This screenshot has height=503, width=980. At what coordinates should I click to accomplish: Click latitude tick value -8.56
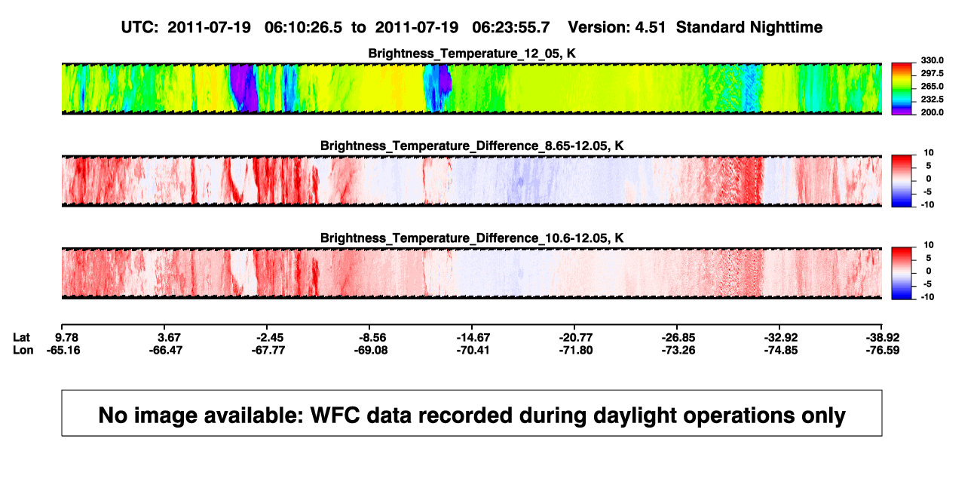click(373, 337)
